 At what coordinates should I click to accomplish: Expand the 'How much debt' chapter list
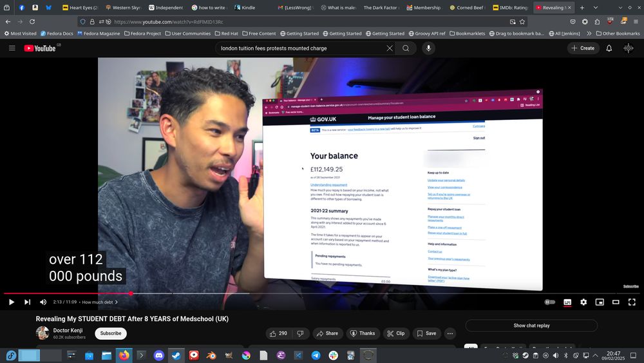point(100,302)
